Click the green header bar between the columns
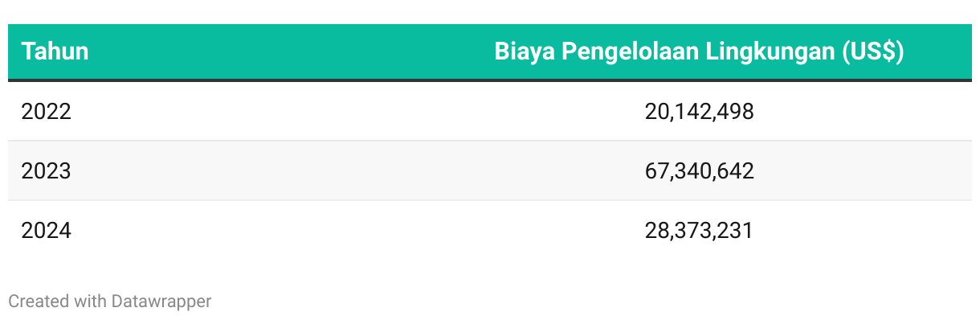Viewport: 980px width, 320px height. point(289,51)
